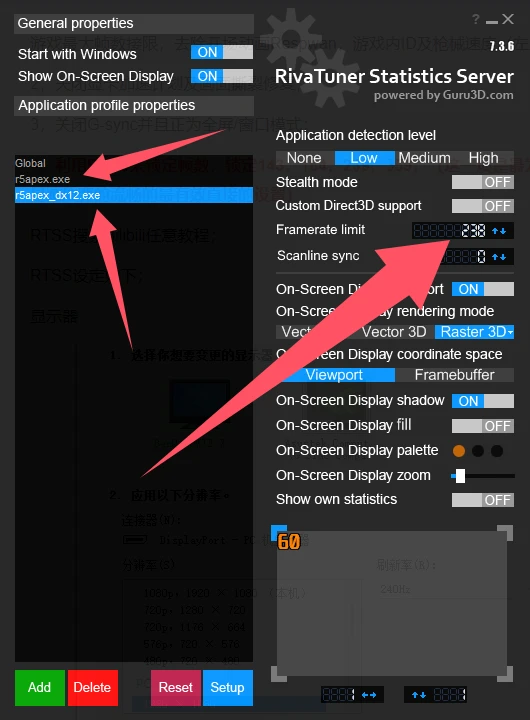Toggle Start with Windows switch

pos(222,52)
